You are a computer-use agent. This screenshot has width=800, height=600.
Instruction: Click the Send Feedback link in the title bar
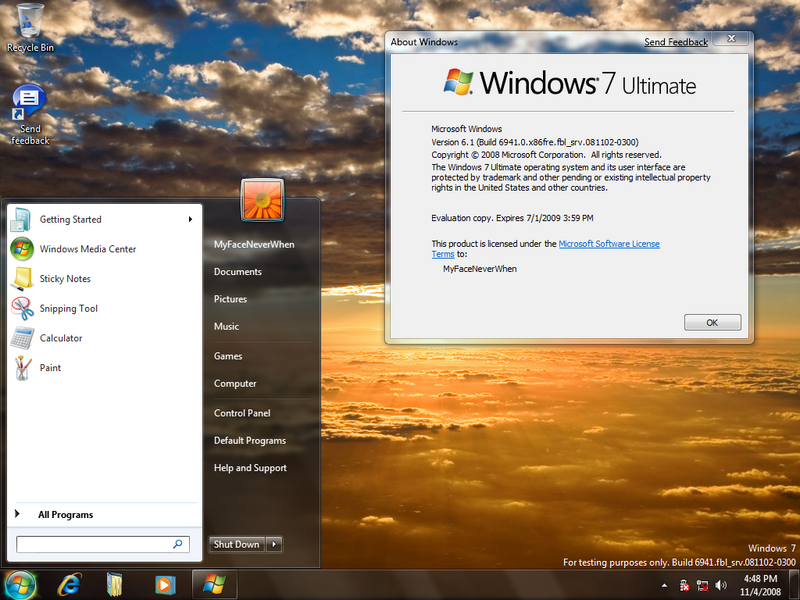tap(675, 42)
